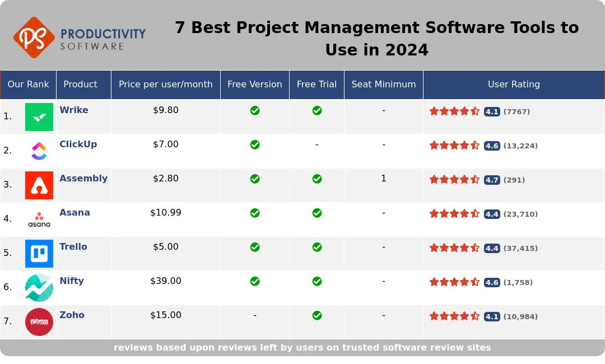Select Nifty's star rating
The height and width of the screenshot is (364, 605).
click(x=454, y=282)
